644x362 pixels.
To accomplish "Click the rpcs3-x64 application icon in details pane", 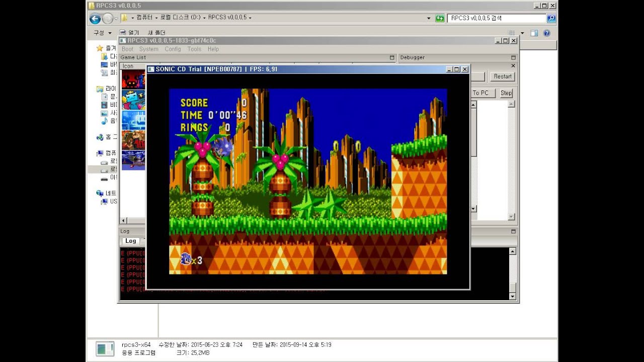I will tap(105, 348).
